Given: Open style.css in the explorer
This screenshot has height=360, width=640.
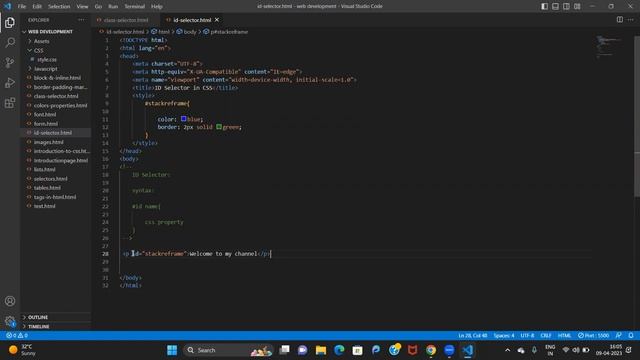Looking at the screenshot, I should pos(47,60).
